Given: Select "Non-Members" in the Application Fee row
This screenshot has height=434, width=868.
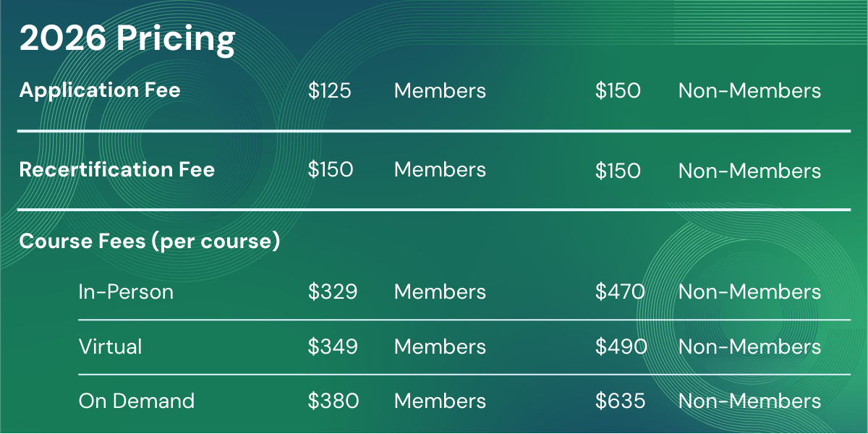Looking at the screenshot, I should (749, 91).
